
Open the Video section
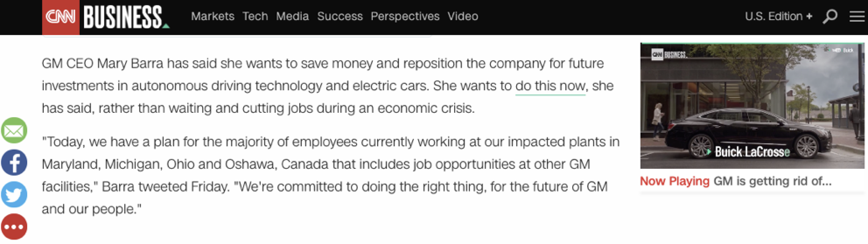pos(462,17)
